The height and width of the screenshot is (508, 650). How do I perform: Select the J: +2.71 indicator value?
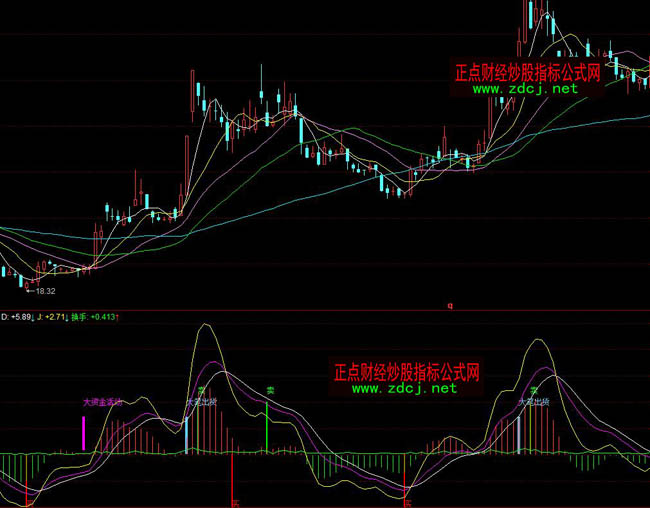58,317
